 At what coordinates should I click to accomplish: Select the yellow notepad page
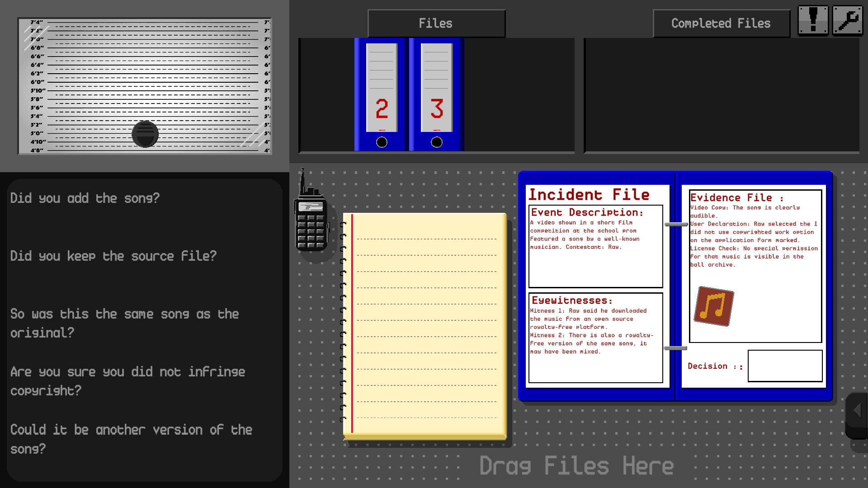425,325
